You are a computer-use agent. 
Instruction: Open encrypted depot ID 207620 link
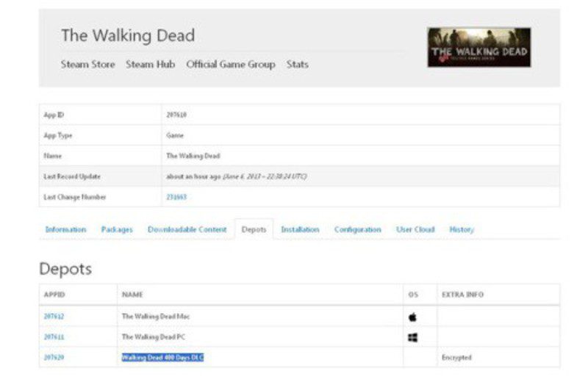pyautogui.click(x=53, y=358)
